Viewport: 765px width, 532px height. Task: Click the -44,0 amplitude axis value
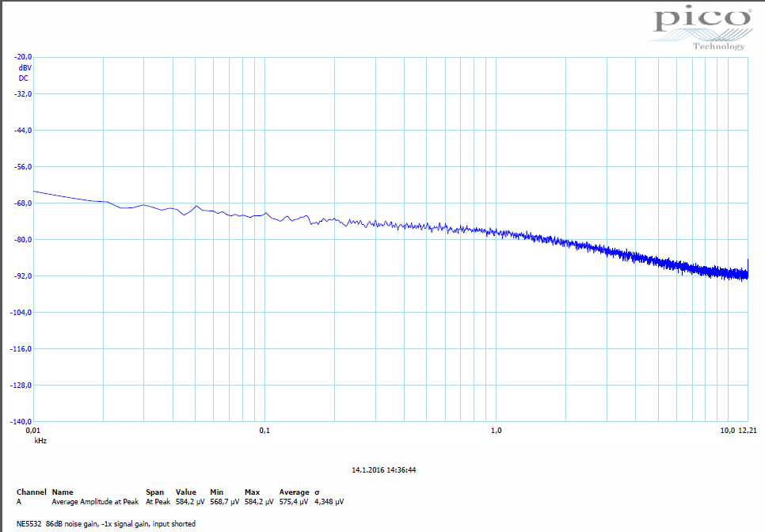point(23,130)
